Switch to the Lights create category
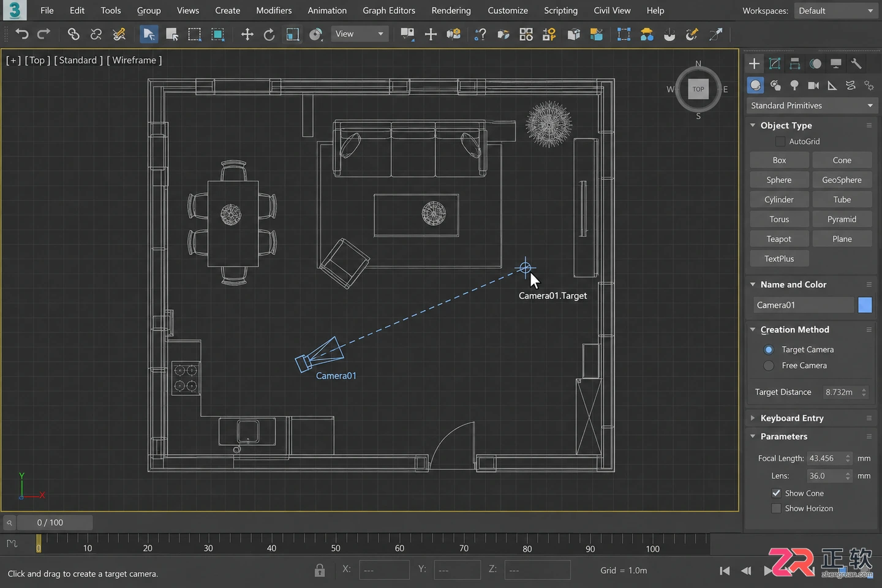This screenshot has width=882, height=588. point(794,85)
